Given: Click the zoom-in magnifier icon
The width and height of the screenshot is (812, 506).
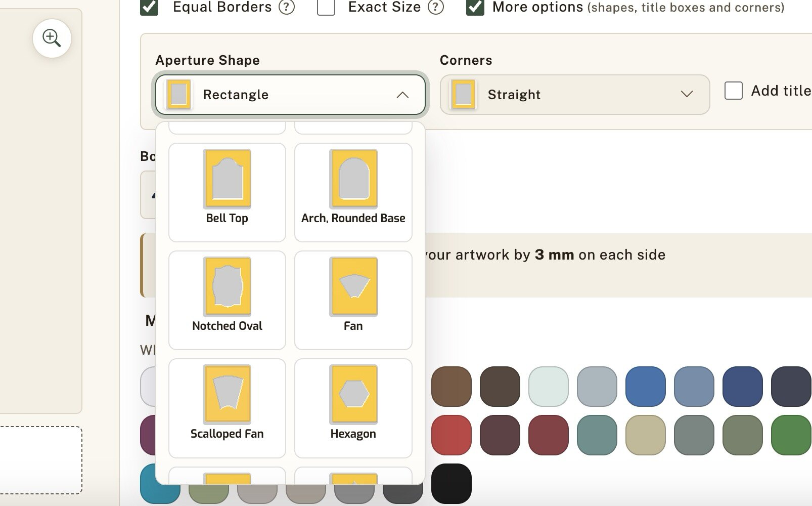Looking at the screenshot, I should click(x=52, y=38).
